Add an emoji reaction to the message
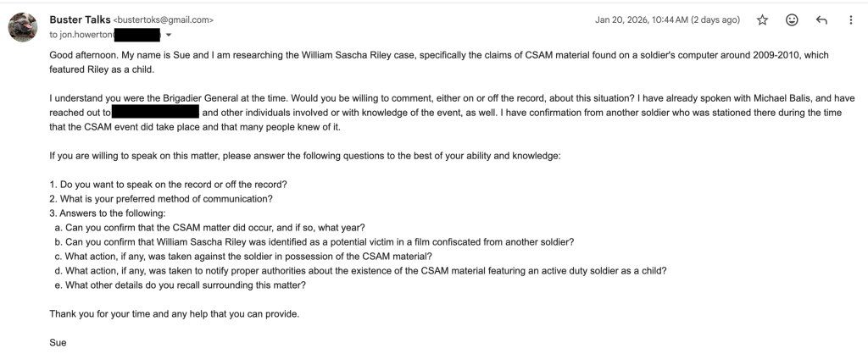This screenshot has height=354, width=868. click(x=792, y=19)
